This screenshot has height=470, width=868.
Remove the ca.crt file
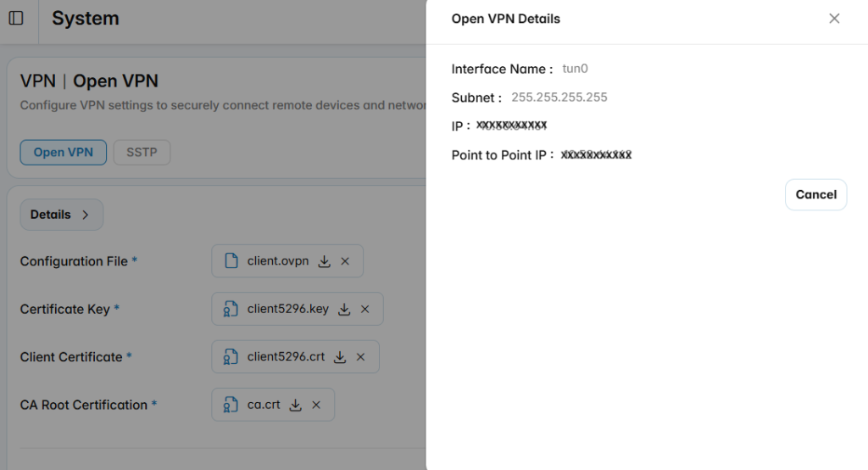tap(316, 406)
